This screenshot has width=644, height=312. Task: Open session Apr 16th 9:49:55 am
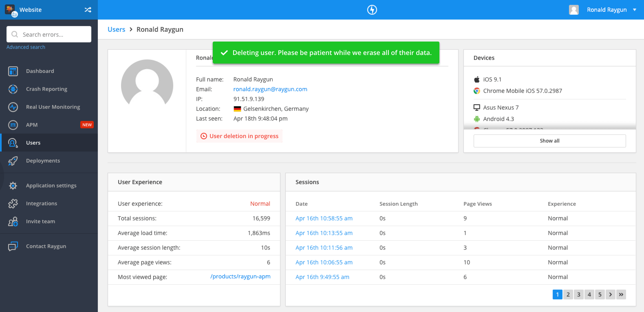click(x=322, y=277)
